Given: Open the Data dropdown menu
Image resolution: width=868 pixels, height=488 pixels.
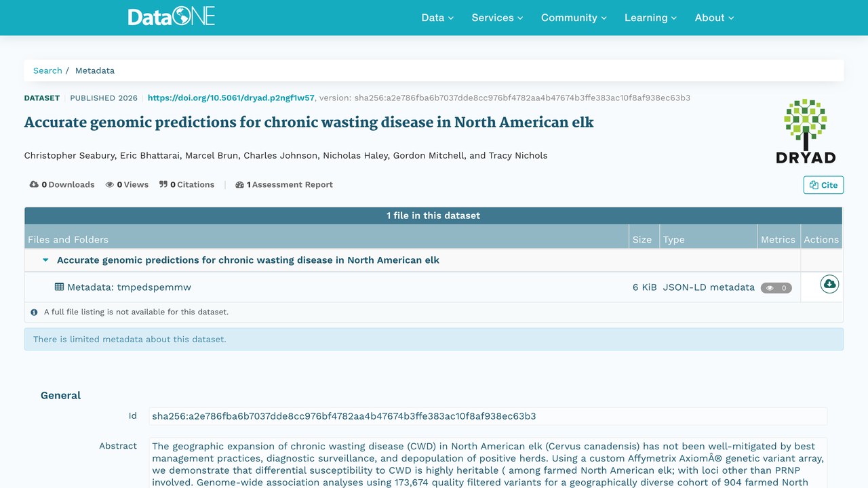Looking at the screenshot, I should point(437,18).
